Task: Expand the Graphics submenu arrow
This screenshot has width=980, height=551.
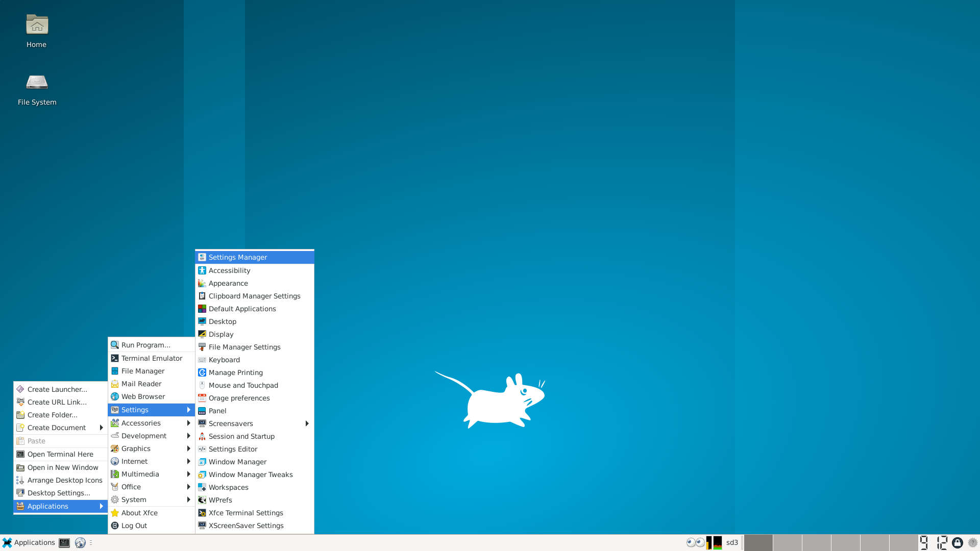Action: click(x=188, y=448)
